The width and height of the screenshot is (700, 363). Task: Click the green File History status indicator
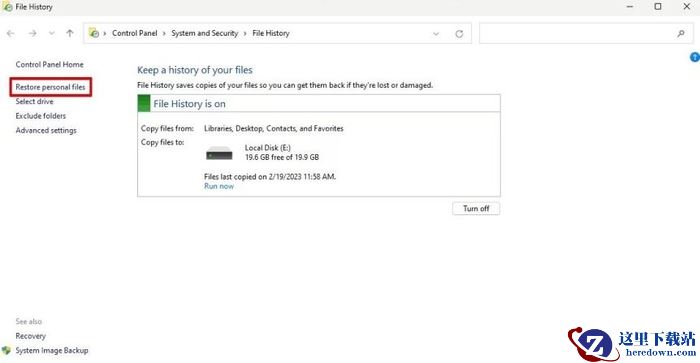(144, 103)
